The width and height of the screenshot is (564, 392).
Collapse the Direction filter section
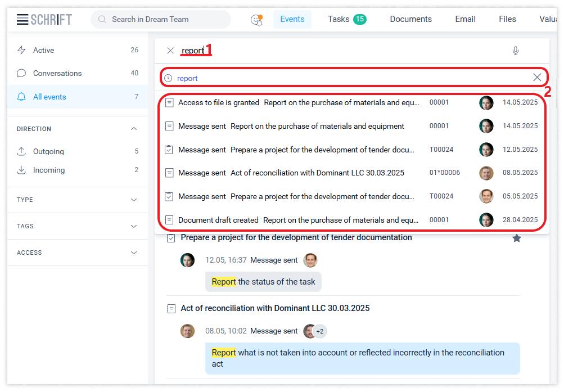coord(134,129)
